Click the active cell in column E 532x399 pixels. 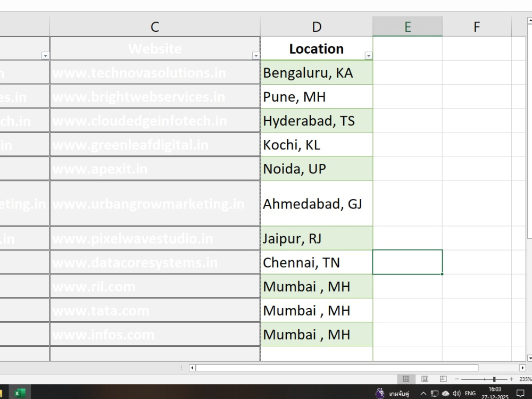[408, 262]
